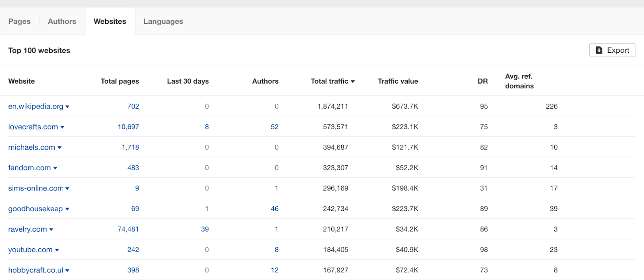Sort by the Total traffic header text
Screen dimensions: 644x280
[x=330, y=81]
